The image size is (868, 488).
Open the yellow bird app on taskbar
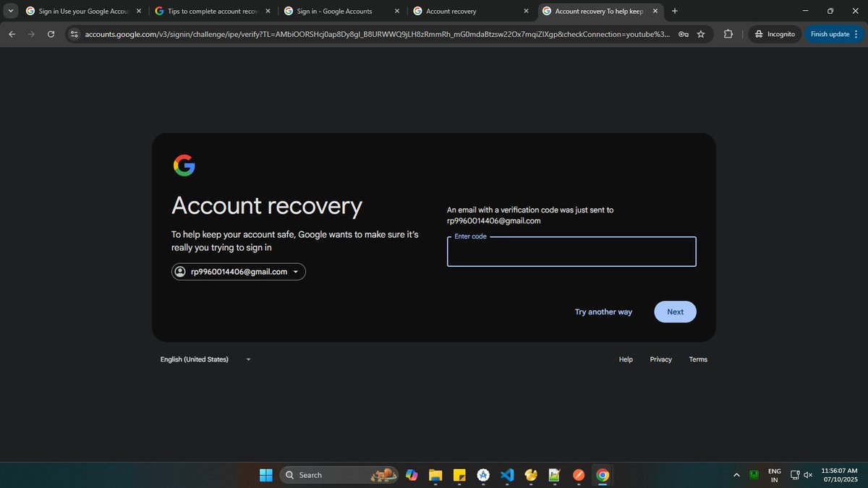(531, 475)
